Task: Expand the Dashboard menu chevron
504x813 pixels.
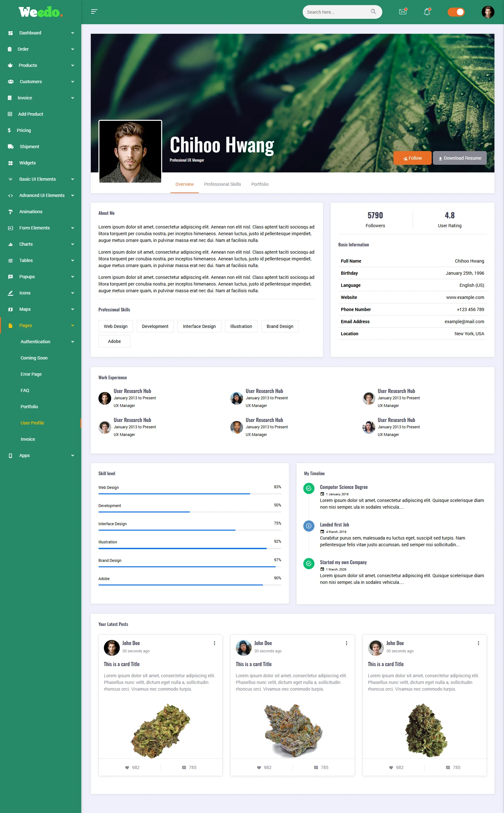Action: click(x=73, y=33)
